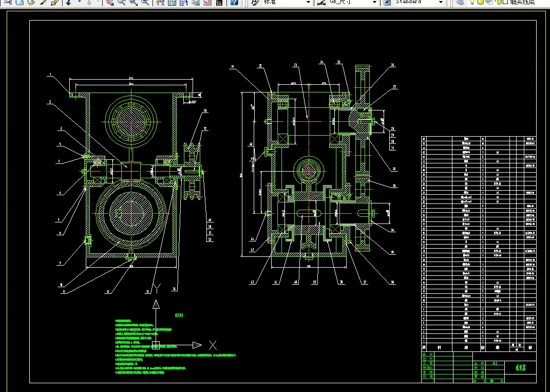Click the layer color swatch box

(505, 2)
